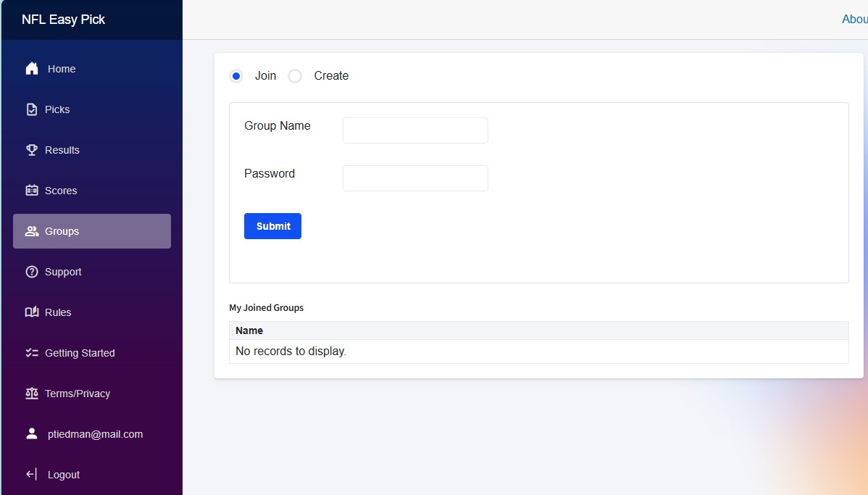Choose the Create option
The width and height of the screenshot is (868, 495).
coord(295,75)
